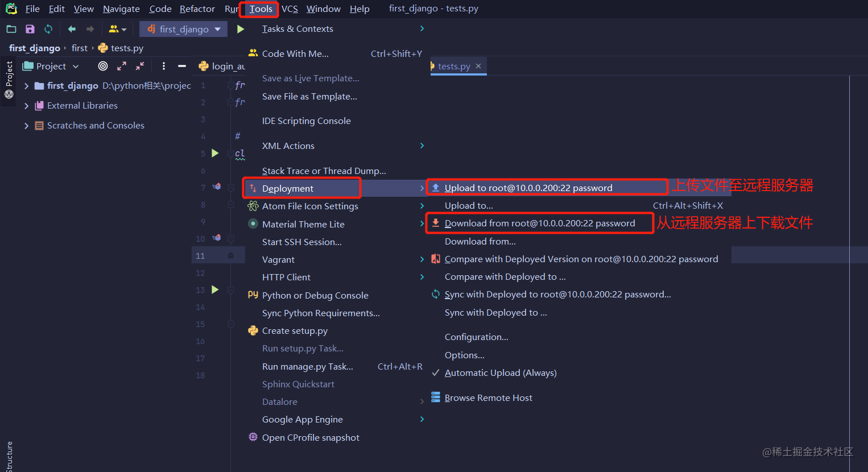This screenshot has width=868, height=472.
Task: Expand Scratches and Consoles tree node
Action: click(26, 126)
